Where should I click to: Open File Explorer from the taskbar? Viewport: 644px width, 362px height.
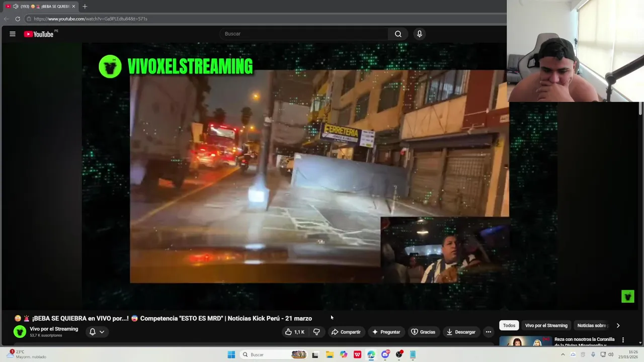click(x=330, y=354)
